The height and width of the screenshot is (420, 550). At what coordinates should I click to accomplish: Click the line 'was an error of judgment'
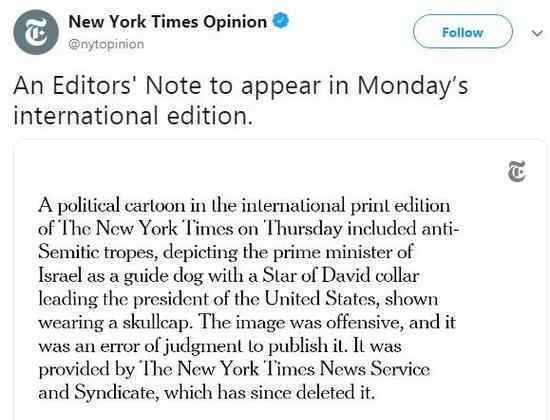(x=220, y=346)
